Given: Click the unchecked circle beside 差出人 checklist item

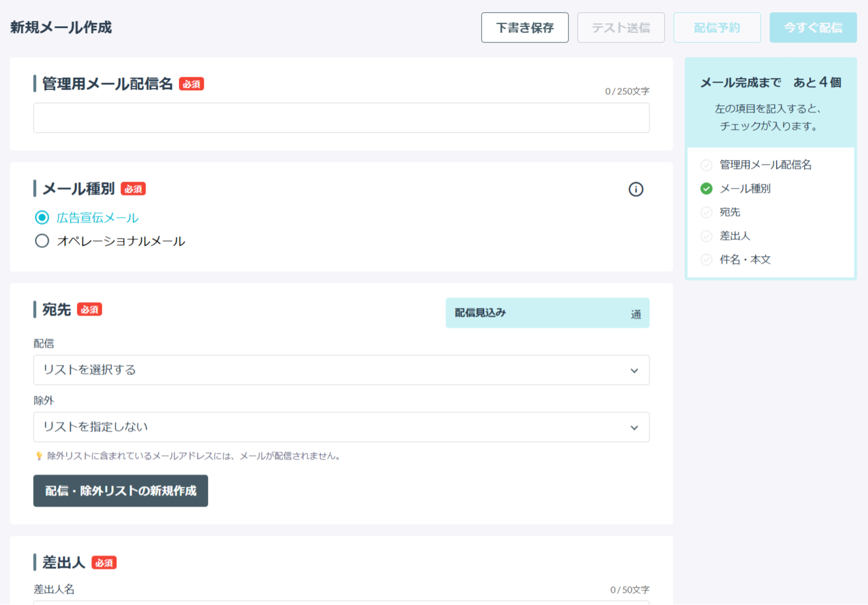Looking at the screenshot, I should (x=706, y=236).
